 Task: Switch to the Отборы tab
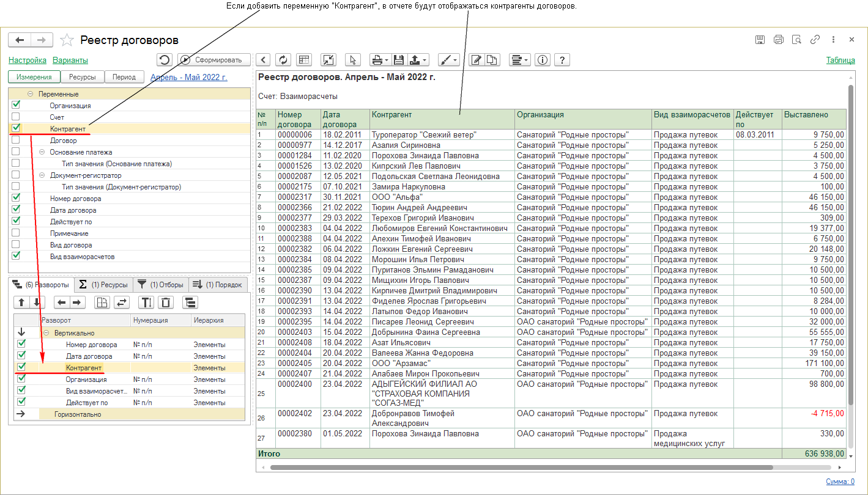[160, 285]
